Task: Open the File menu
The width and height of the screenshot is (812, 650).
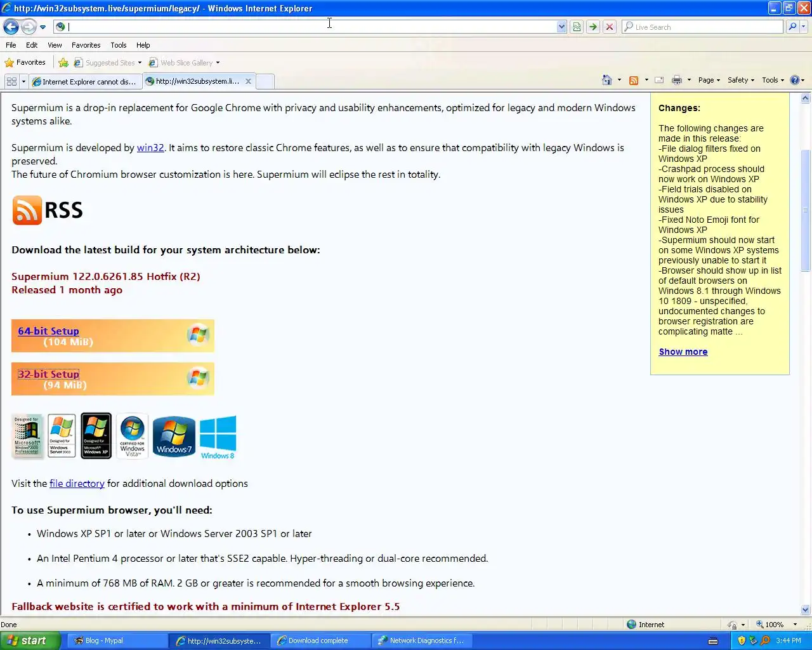Action: pos(11,45)
